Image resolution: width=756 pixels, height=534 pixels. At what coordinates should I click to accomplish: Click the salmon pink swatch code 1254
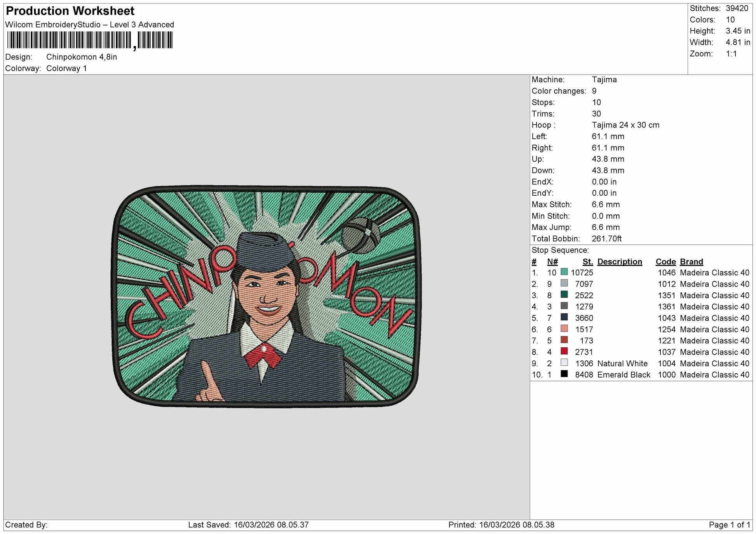pyautogui.click(x=564, y=329)
